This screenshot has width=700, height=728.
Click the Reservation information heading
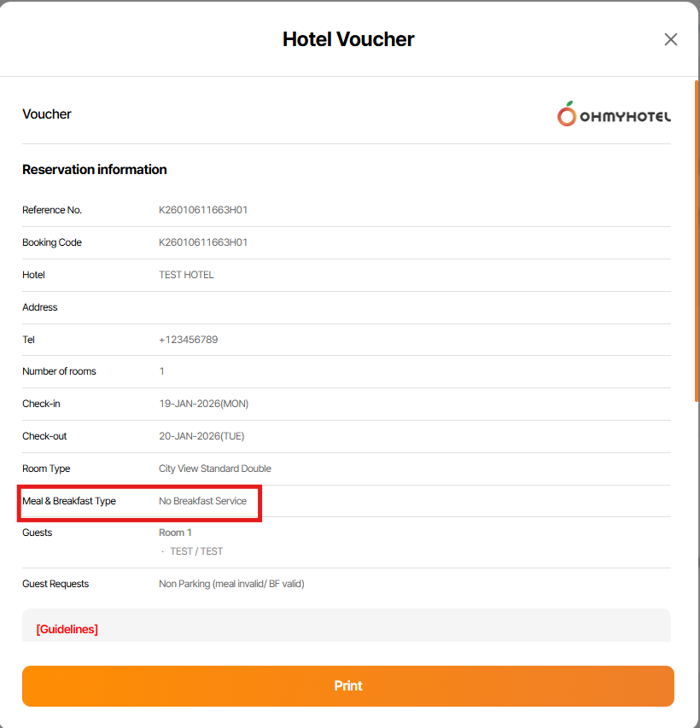pyautogui.click(x=95, y=170)
